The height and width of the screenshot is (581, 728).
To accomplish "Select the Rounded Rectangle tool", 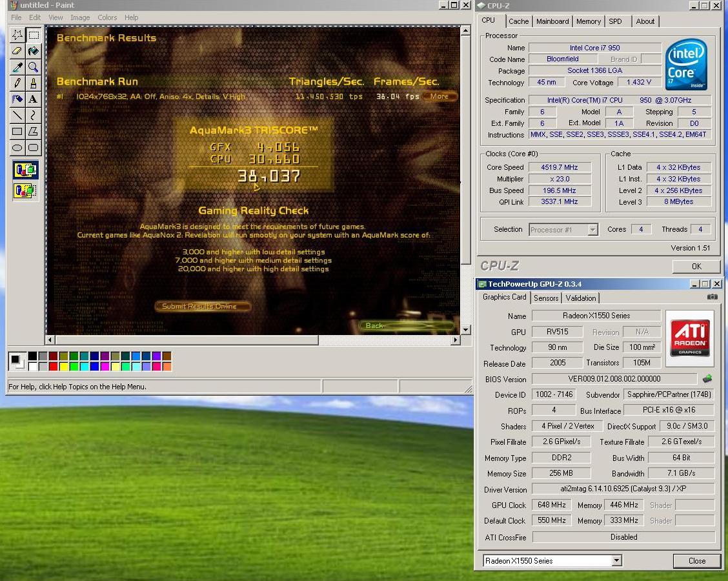I will [x=33, y=148].
